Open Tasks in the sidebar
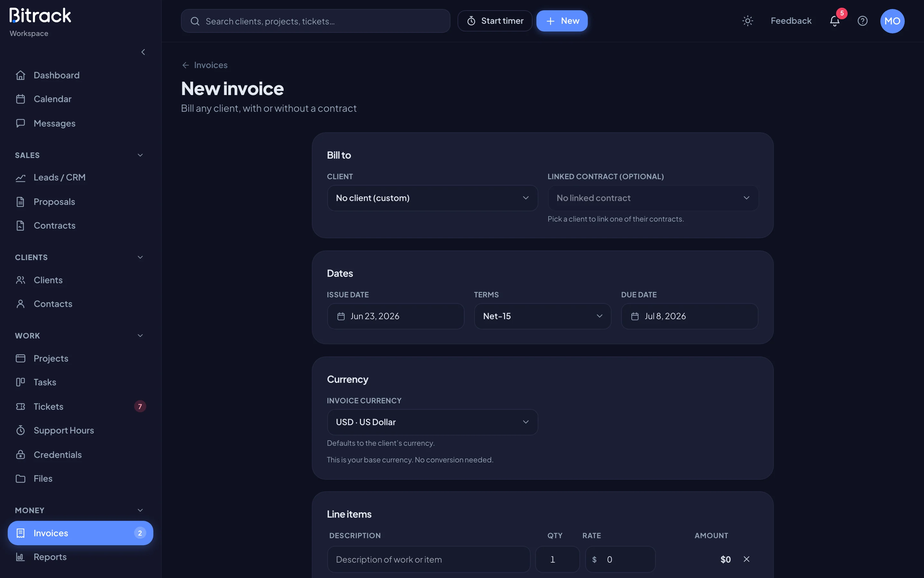This screenshot has height=578, width=924. point(81,382)
